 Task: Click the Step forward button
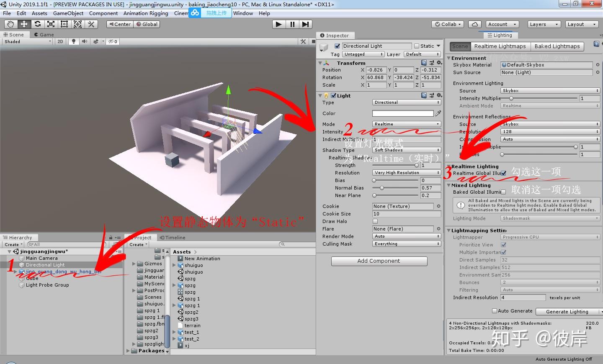[x=305, y=24]
